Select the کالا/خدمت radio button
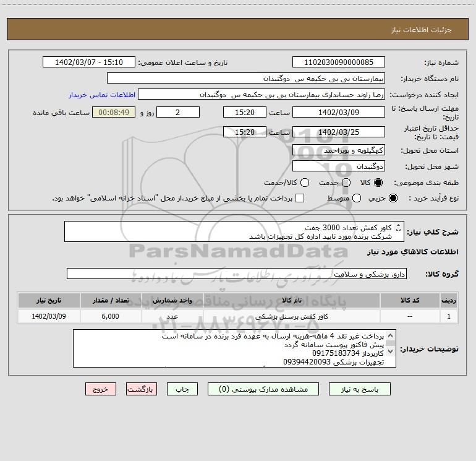The image size is (476, 461). point(305,183)
